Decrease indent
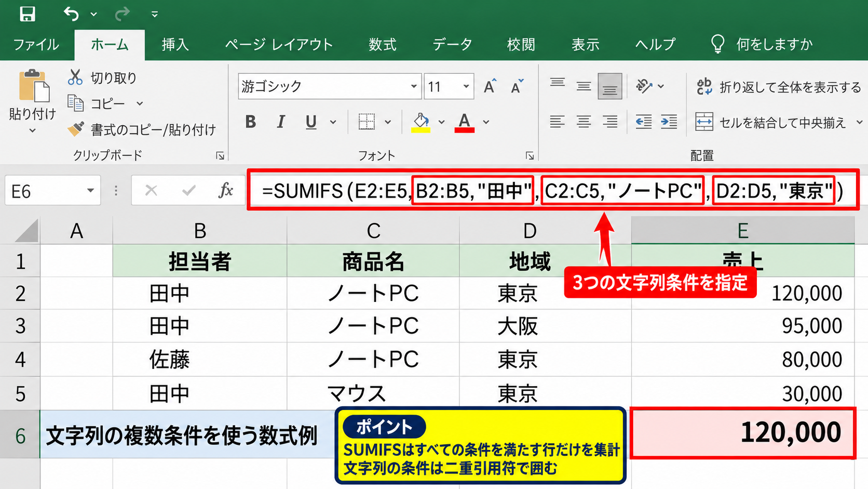The height and width of the screenshot is (489, 868). (x=643, y=122)
